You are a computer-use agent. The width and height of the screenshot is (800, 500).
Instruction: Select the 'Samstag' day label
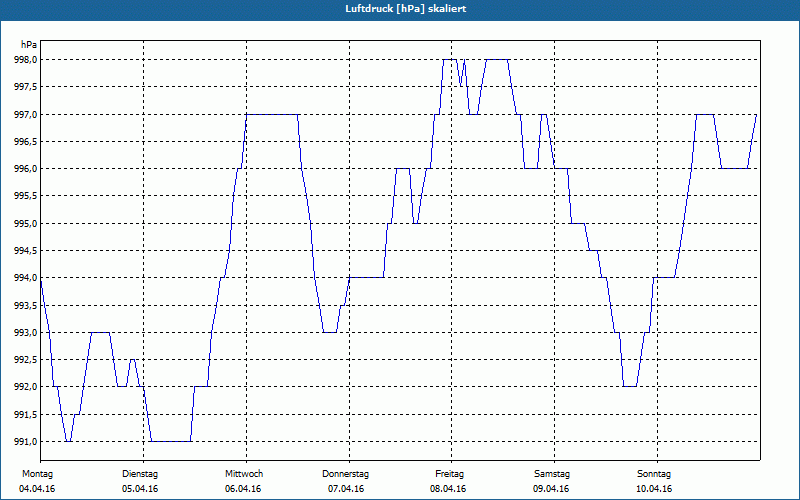coord(552,474)
